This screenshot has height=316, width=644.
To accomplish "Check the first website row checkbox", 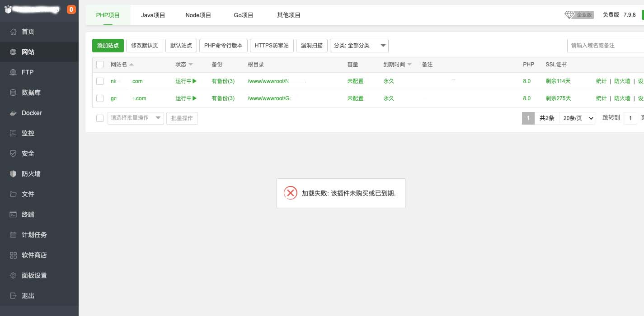I will (x=100, y=81).
